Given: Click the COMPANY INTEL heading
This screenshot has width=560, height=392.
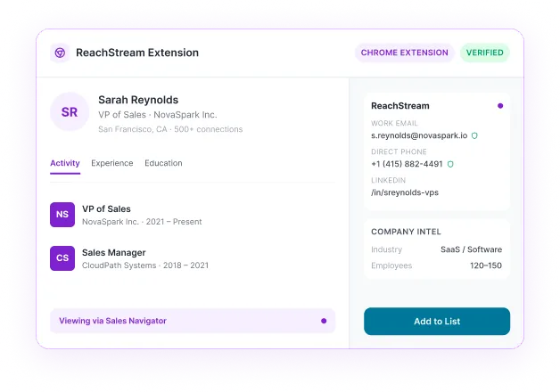Looking at the screenshot, I should click(406, 232).
